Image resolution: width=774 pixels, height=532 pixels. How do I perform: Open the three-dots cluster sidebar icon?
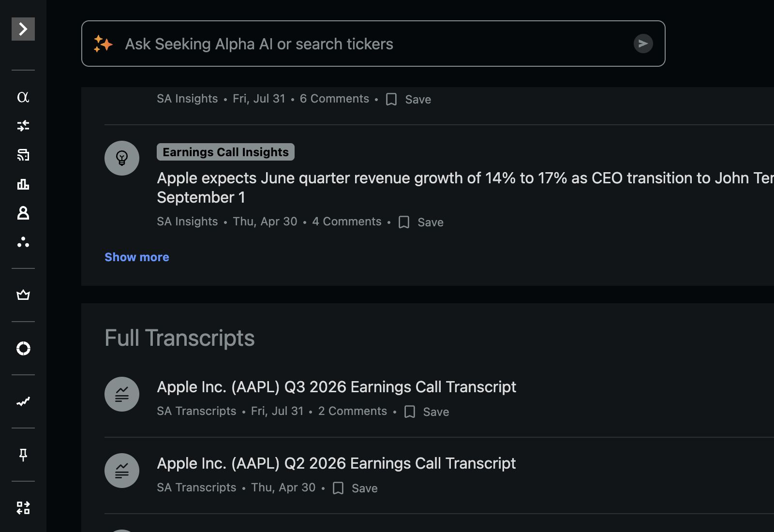[23, 242]
